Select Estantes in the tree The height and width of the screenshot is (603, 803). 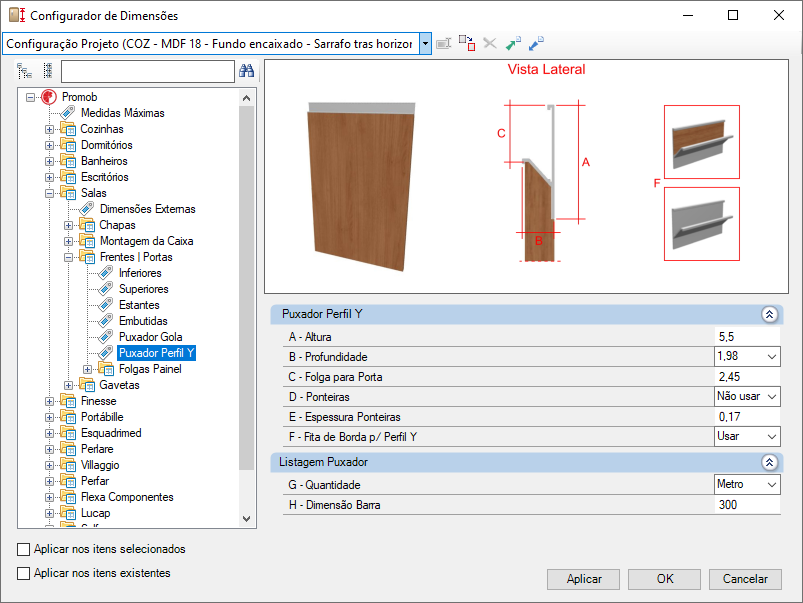click(139, 305)
